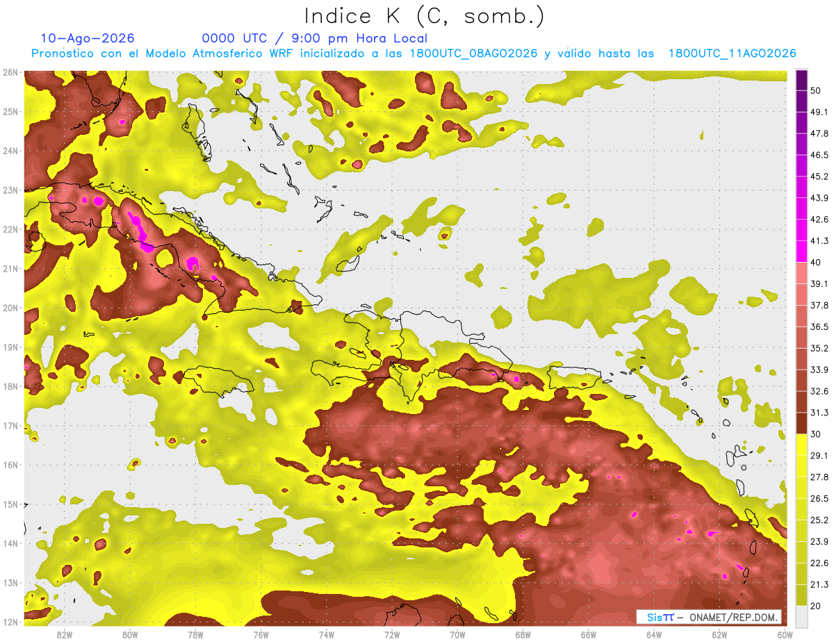Click the "32.6" color scale label
The width and height of the screenshot is (834, 644).
(x=819, y=391)
